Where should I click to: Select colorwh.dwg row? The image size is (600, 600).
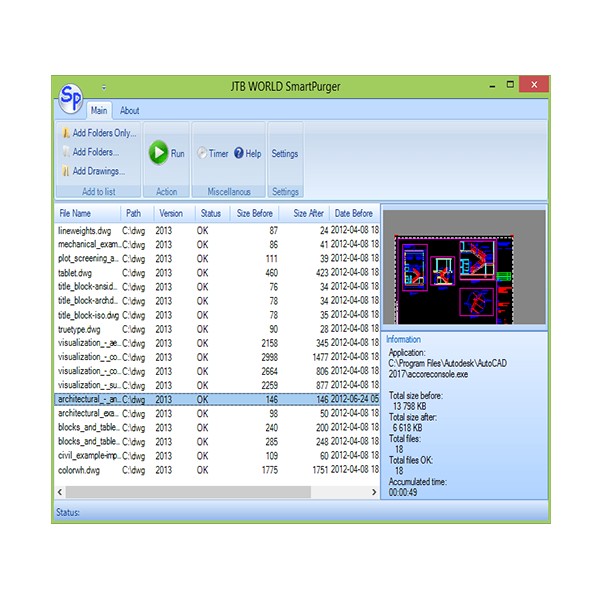pyautogui.click(x=217, y=470)
